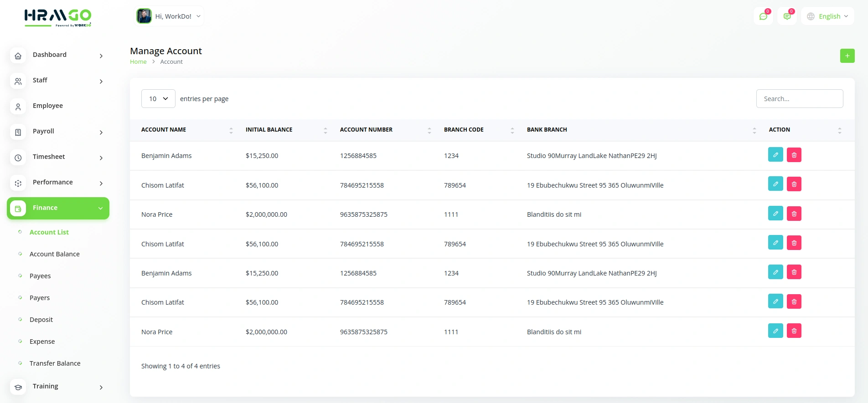
Task: Open Account Balance in the sidebar
Action: click(x=55, y=254)
